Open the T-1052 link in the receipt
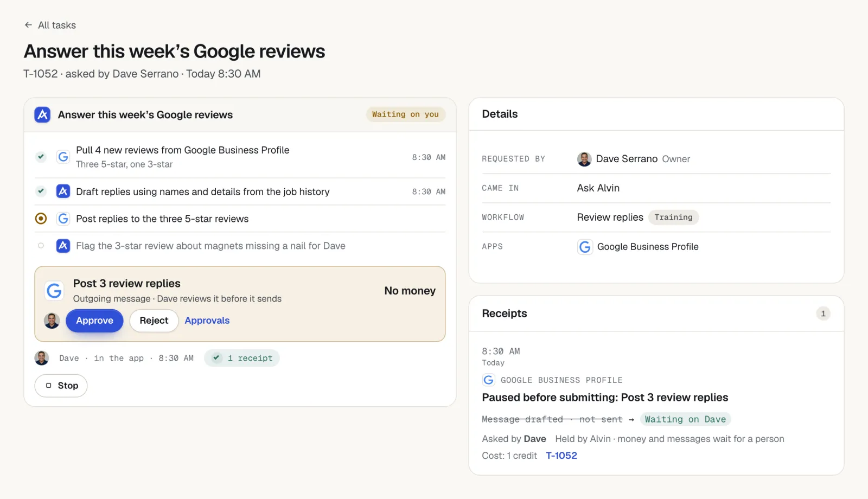This screenshot has width=868, height=499. pos(561,456)
